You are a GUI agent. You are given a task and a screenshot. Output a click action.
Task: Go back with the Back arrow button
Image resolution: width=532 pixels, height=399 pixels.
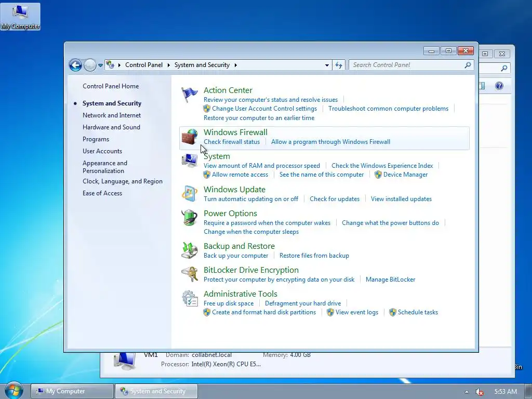click(75, 65)
